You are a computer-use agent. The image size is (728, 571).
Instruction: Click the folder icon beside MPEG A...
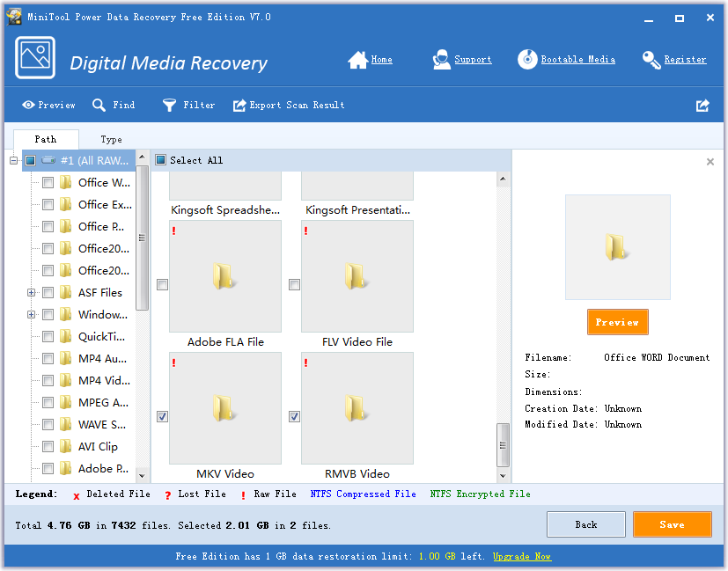pyautogui.click(x=65, y=402)
